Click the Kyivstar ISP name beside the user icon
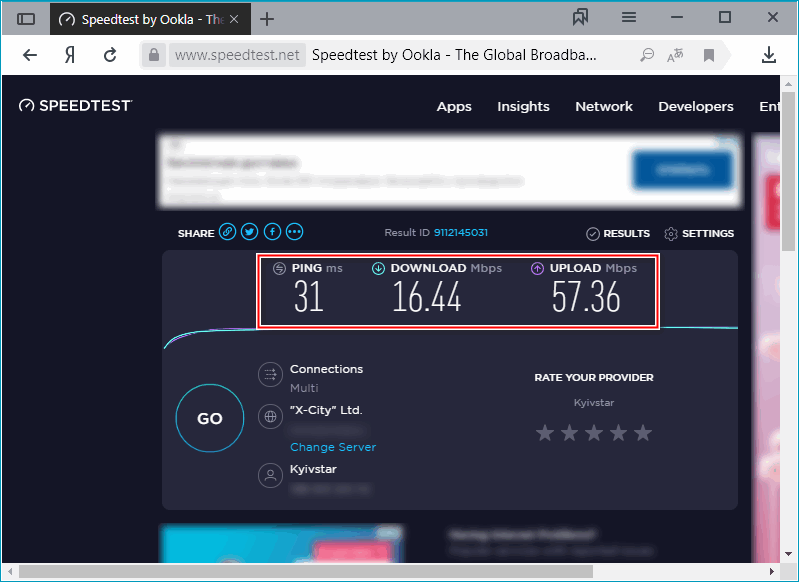This screenshot has width=799, height=582. [x=313, y=469]
